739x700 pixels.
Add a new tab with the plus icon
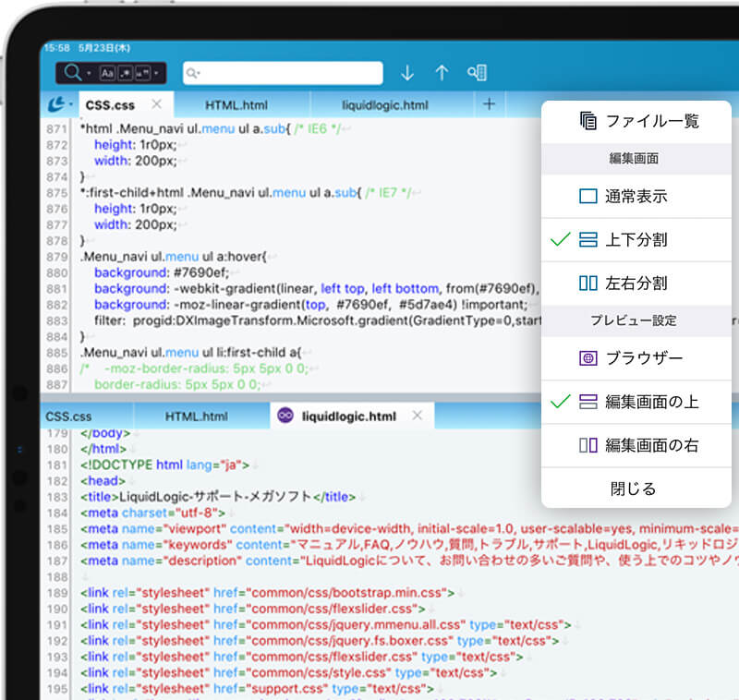click(490, 104)
